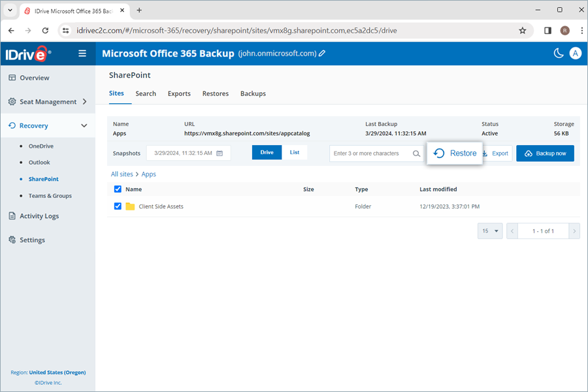Click the search magnifier icon
Viewport: 588px width, 392px height.
pos(417,153)
